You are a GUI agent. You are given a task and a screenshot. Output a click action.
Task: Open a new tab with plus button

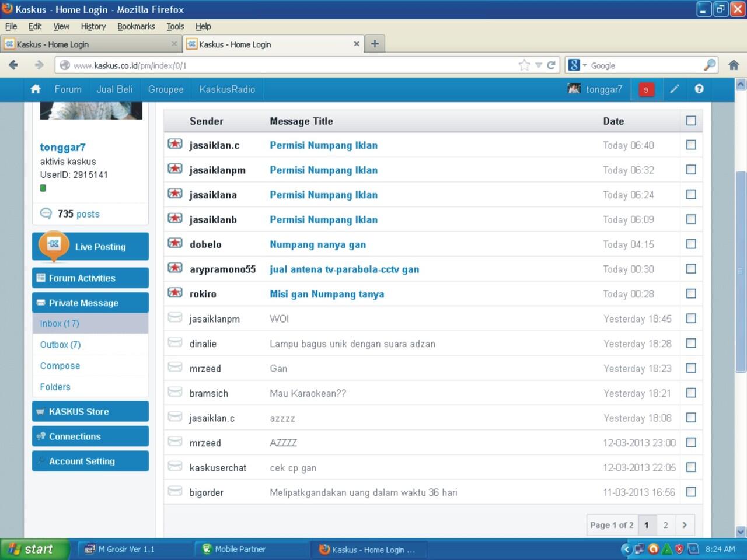(375, 44)
